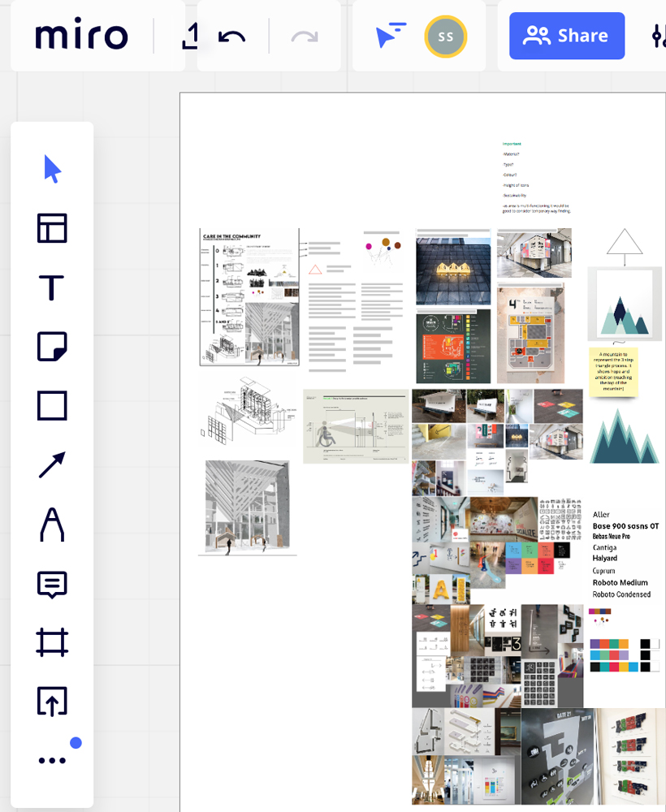Expand more tools with the three dots
The image size is (666, 812).
click(x=52, y=760)
